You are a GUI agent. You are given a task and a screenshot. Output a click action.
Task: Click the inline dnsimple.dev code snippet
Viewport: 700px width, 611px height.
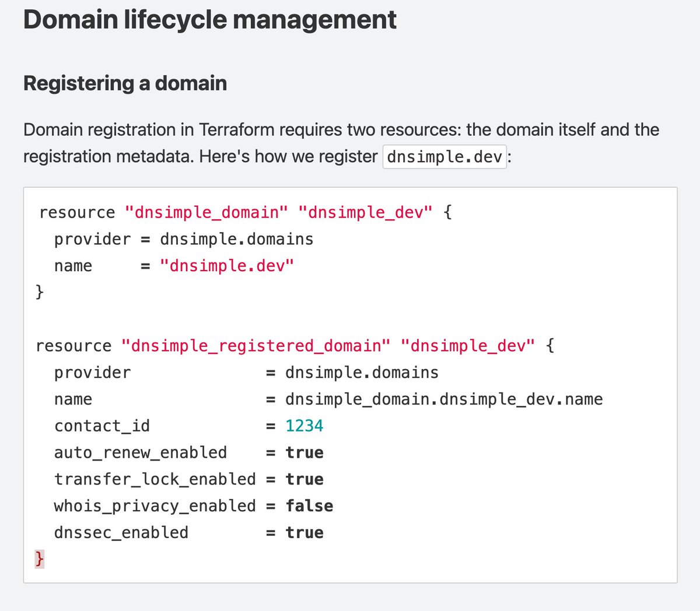pos(443,156)
